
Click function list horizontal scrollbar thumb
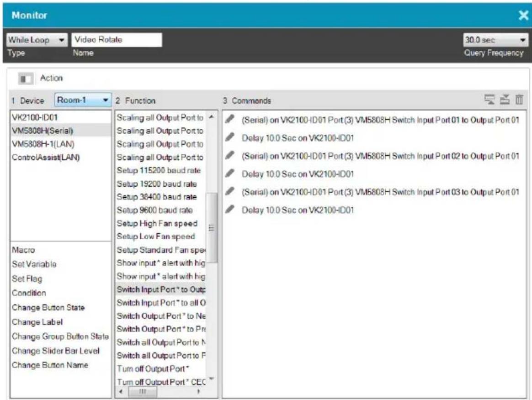pyautogui.click(x=143, y=391)
